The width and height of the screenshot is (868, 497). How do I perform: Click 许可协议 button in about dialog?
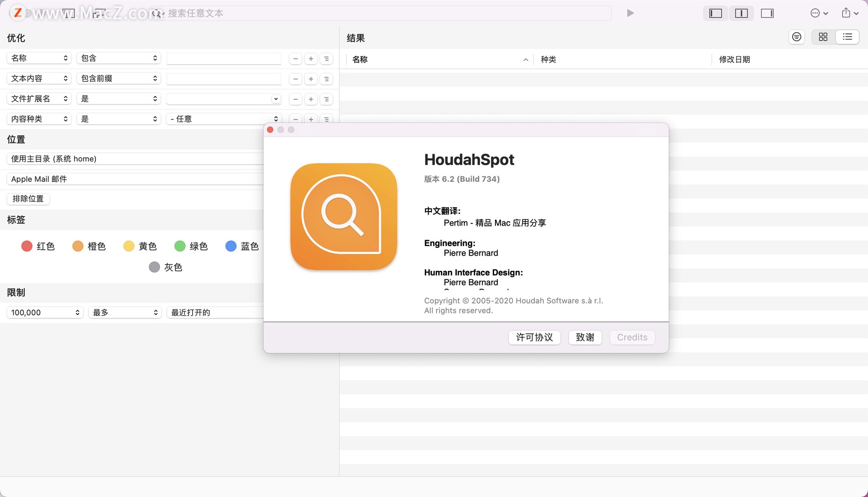533,337
